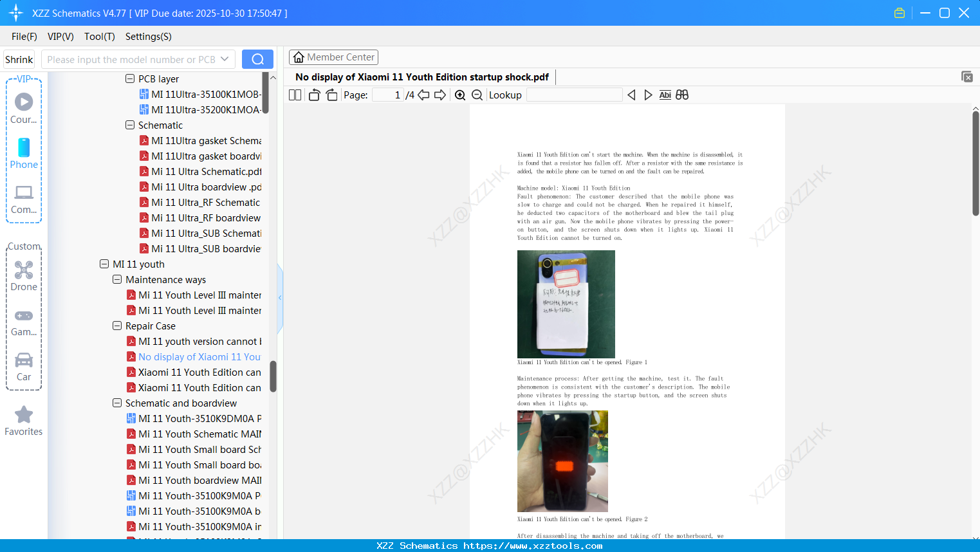Collapse the Schematic and boardview folder
The image size is (980, 552).
click(x=117, y=403)
